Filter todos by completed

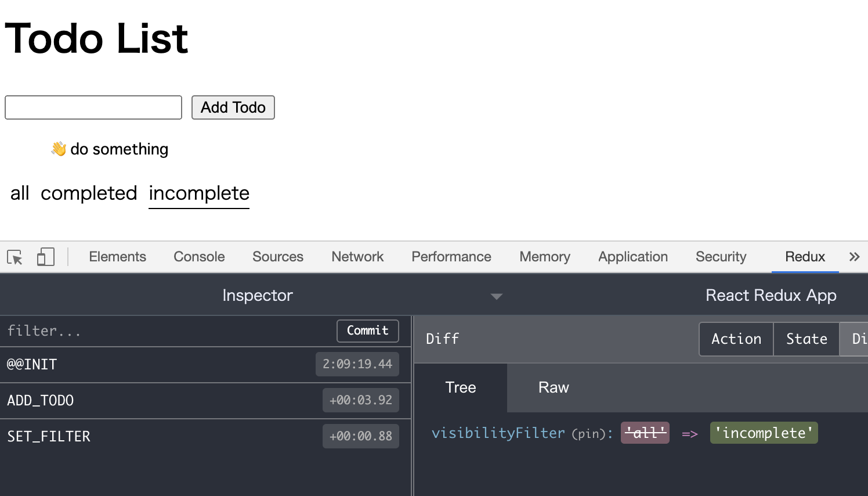(89, 193)
